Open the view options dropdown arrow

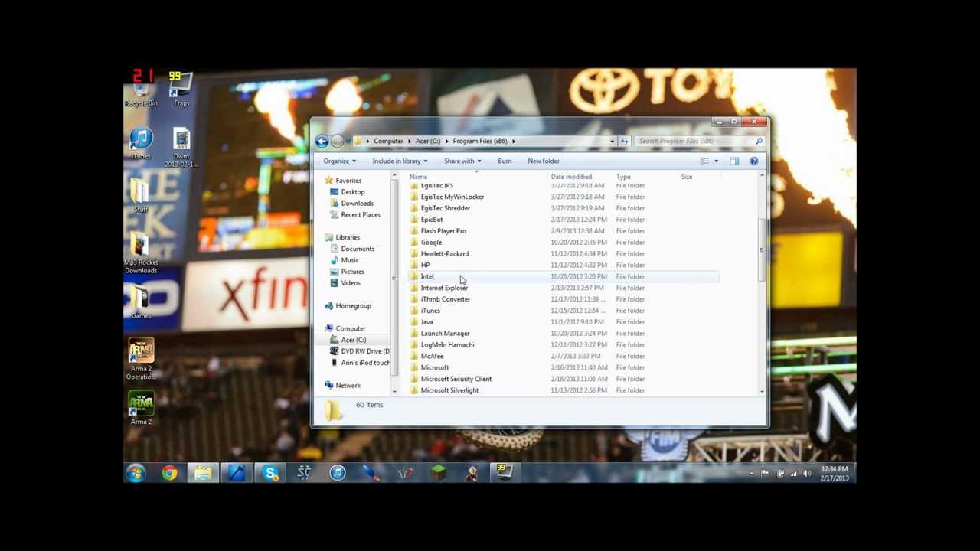pyautogui.click(x=716, y=161)
